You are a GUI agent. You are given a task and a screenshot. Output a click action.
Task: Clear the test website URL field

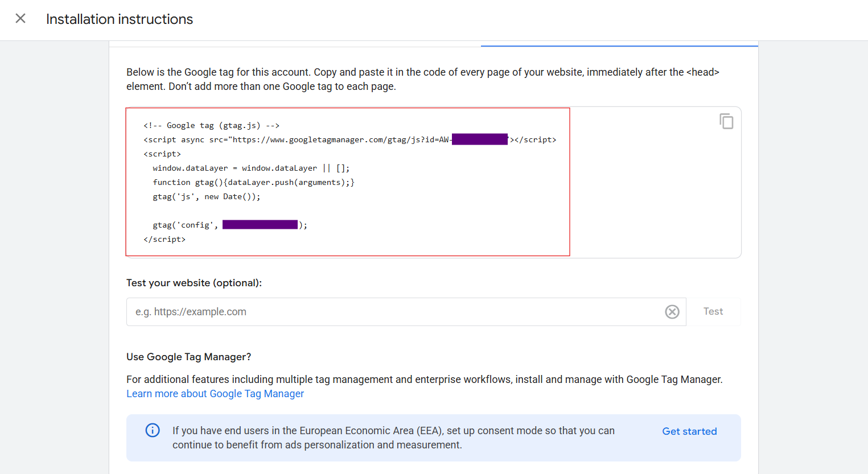672,312
